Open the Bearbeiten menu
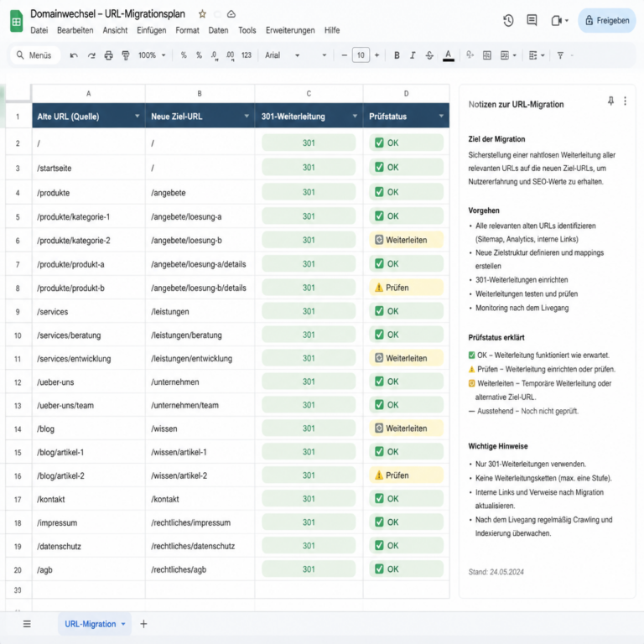The image size is (644, 644). coord(75,30)
